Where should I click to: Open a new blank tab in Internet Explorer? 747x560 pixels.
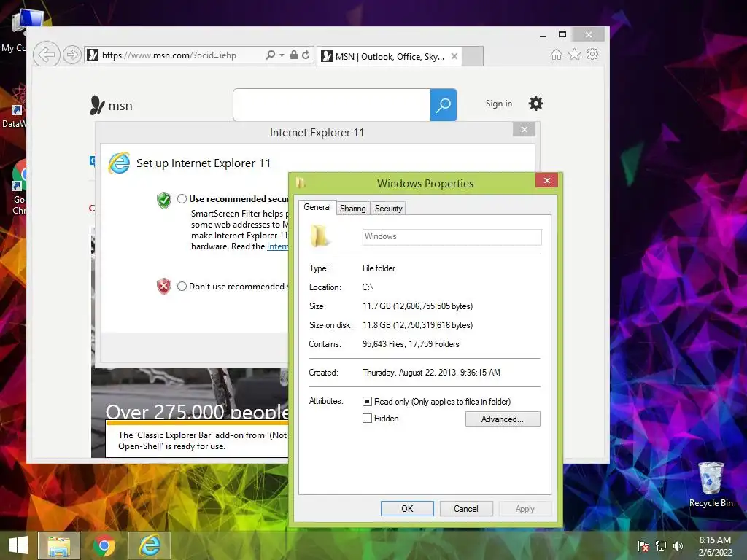473,56
